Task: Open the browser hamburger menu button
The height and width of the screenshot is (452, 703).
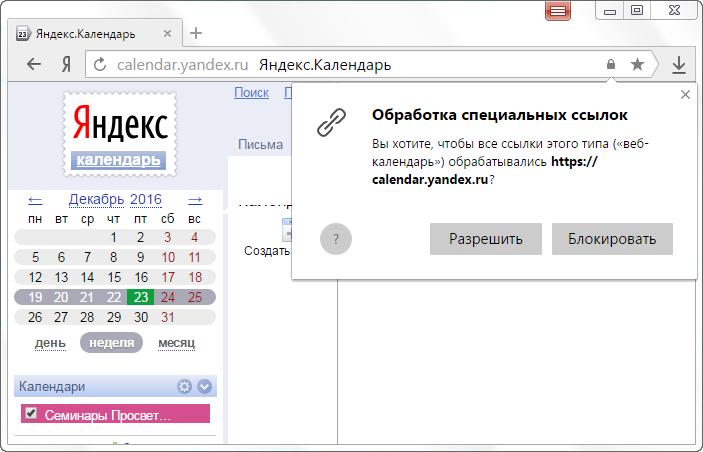Action: click(558, 11)
